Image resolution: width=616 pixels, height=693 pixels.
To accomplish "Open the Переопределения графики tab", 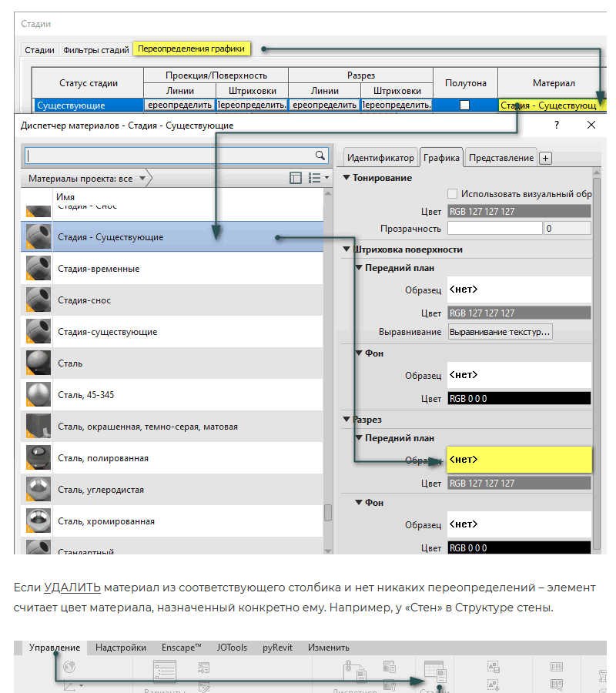I will (191, 49).
